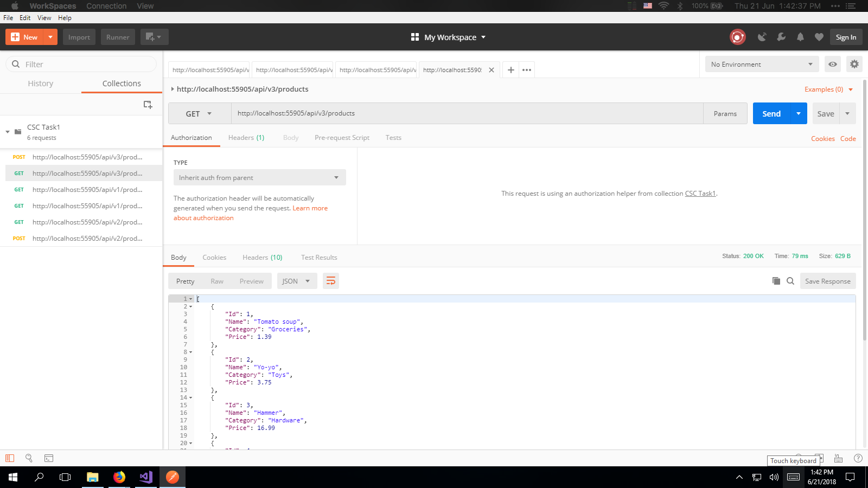
Task: Open Firefox from the Windows taskbar
Action: coord(119,477)
